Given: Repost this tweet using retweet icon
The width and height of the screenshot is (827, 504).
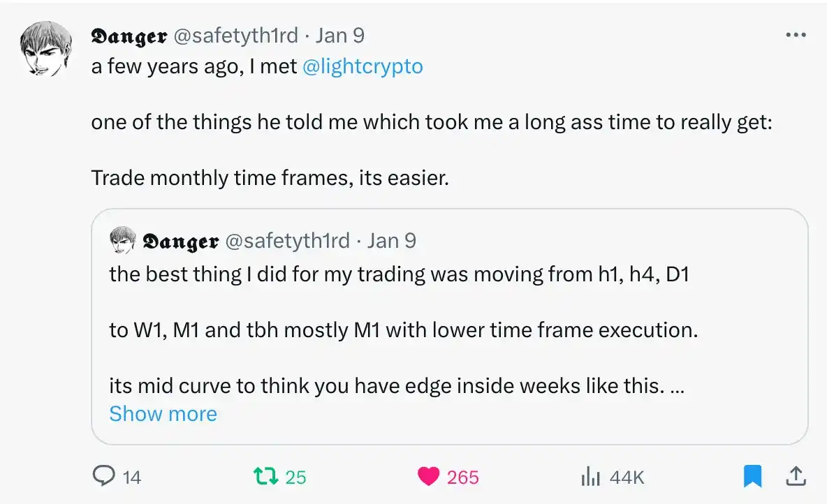Looking at the screenshot, I should 265,476.
